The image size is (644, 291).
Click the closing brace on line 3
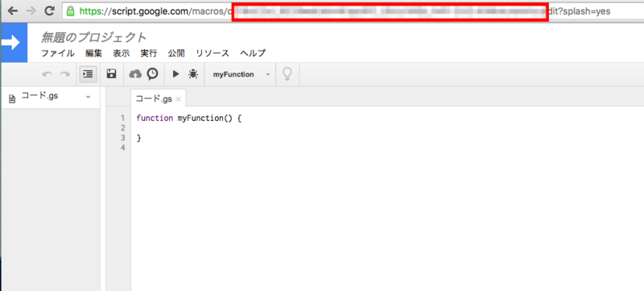tap(138, 138)
